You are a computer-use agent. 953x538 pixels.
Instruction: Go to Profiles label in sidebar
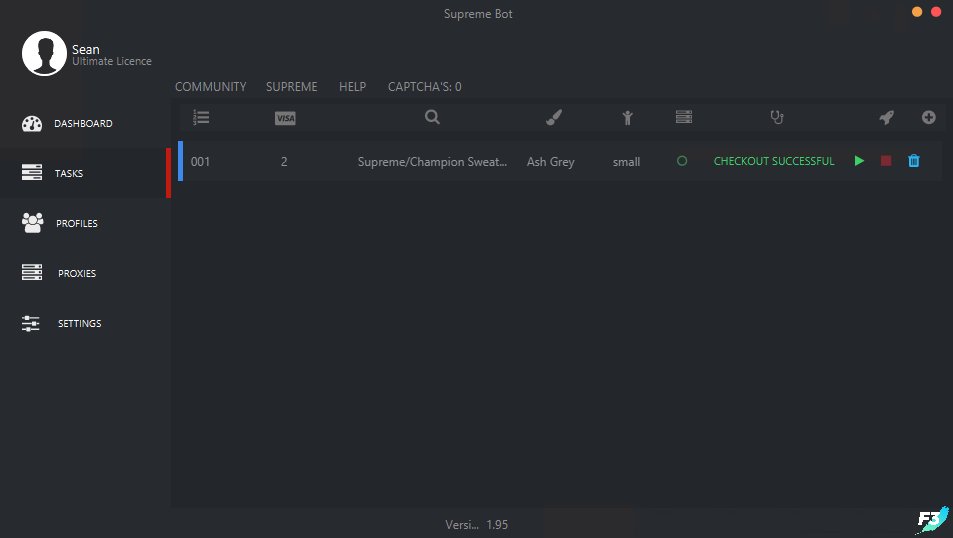point(77,223)
